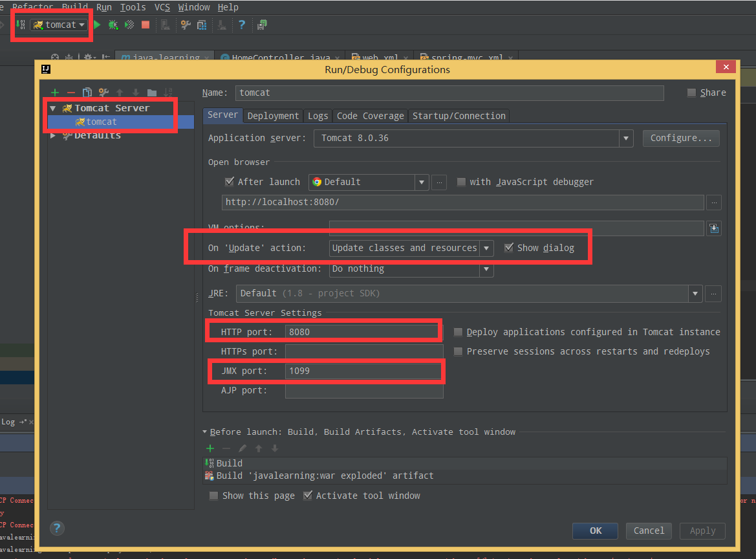Screen dimensions: 756x559
Task: Open Project Structure from main toolbar
Action: pyautogui.click(x=202, y=25)
